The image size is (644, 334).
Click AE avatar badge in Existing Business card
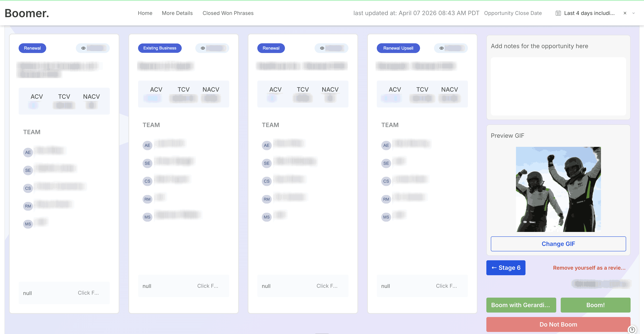(147, 146)
